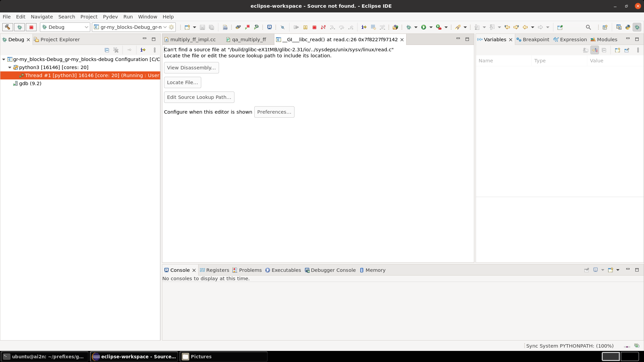Select Thread #1 [python3] 16146 row

tap(80, 75)
